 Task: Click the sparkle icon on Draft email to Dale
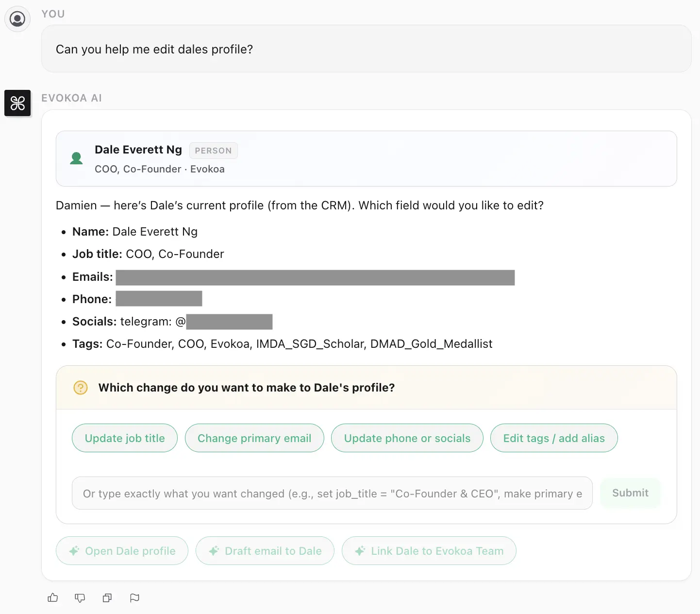pos(214,550)
